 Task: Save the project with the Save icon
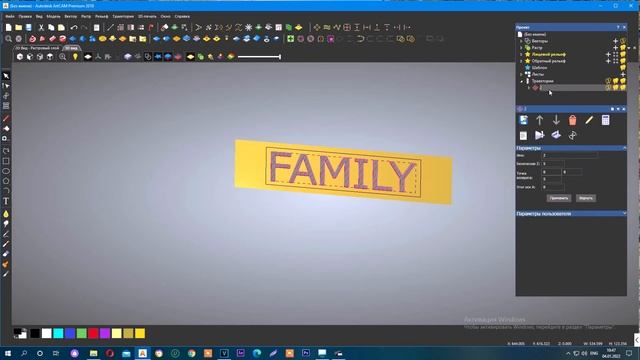(x=29, y=27)
